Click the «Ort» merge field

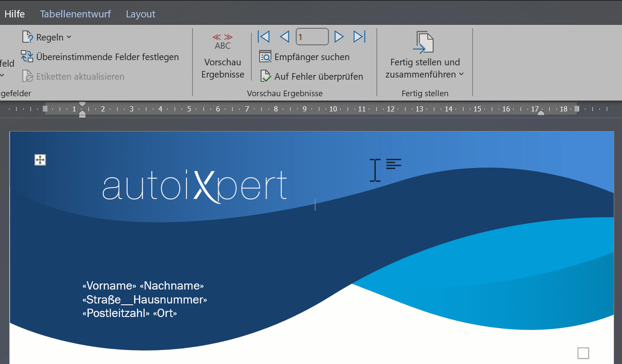[165, 313]
